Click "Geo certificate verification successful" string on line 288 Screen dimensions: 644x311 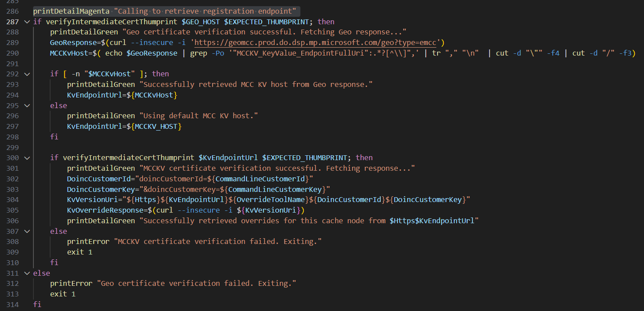264,32
